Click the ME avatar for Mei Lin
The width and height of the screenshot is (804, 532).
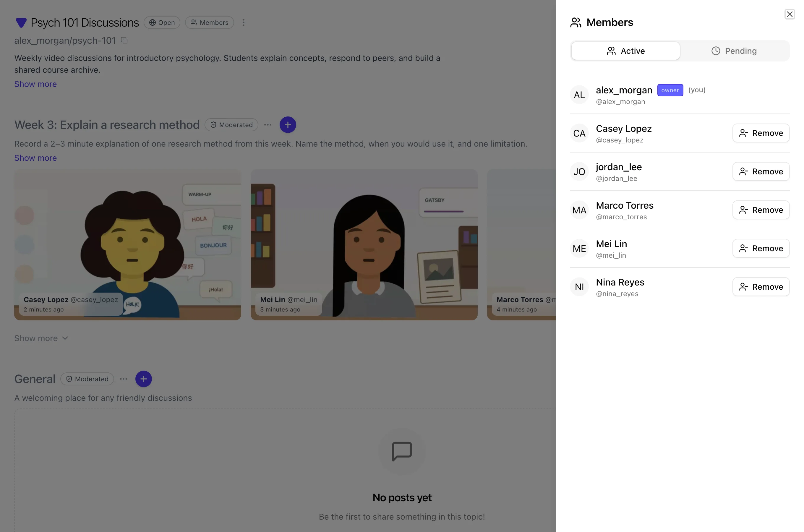coord(579,248)
